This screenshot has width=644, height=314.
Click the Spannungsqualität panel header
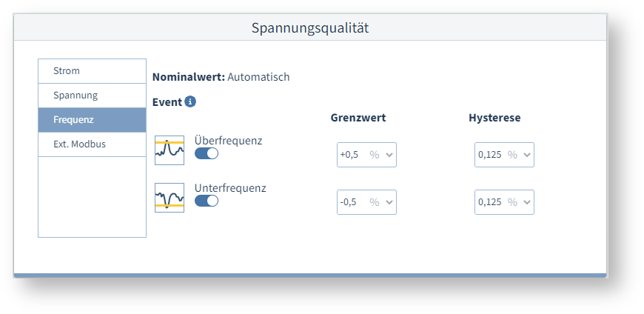point(310,28)
